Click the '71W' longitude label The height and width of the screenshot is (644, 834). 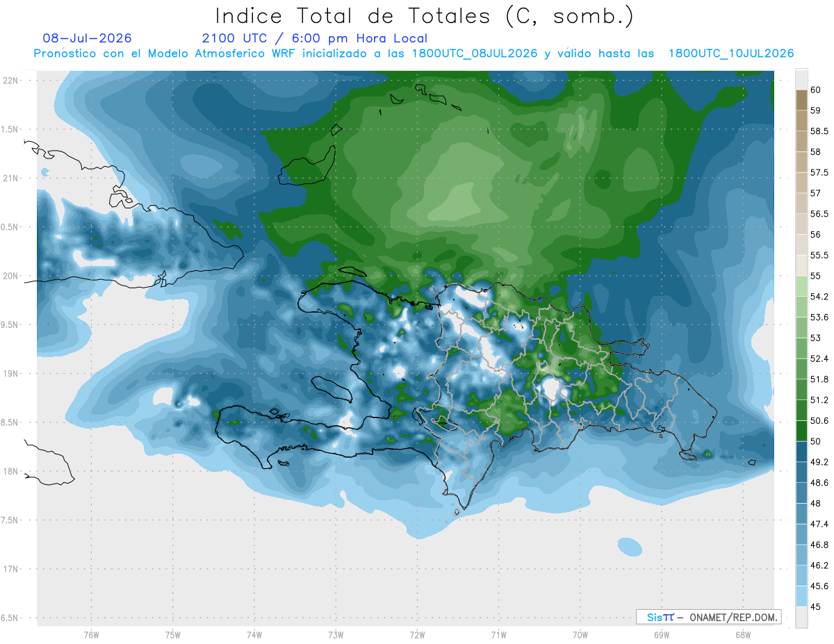click(498, 634)
